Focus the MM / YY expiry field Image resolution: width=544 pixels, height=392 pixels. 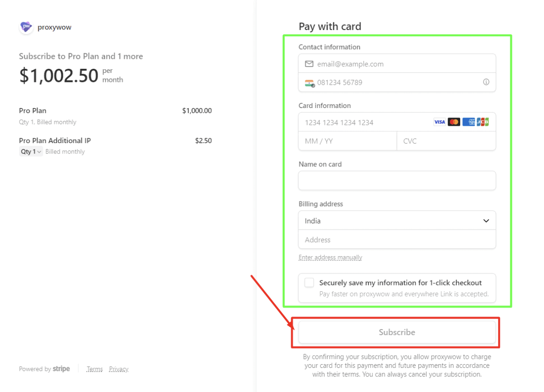tap(347, 141)
